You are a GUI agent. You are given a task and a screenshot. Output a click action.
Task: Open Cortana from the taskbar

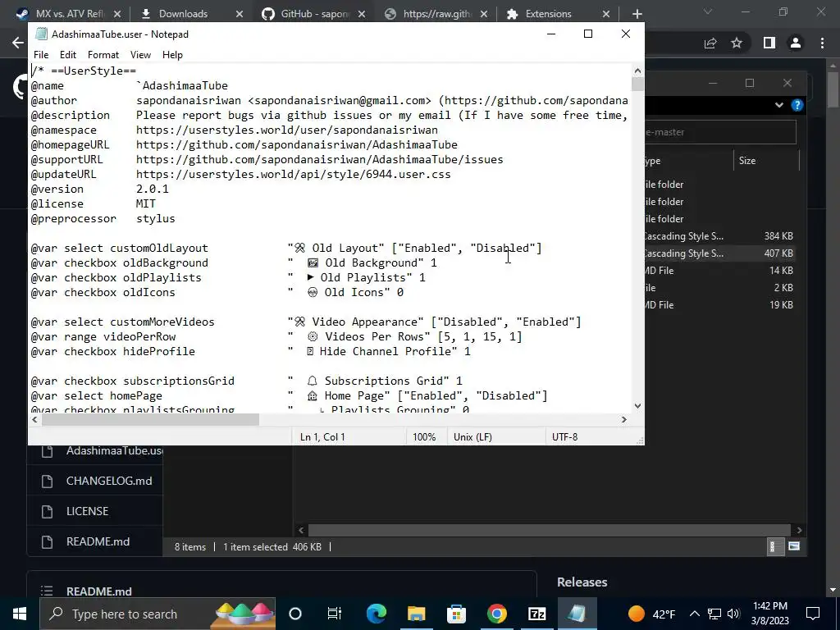pos(295,614)
